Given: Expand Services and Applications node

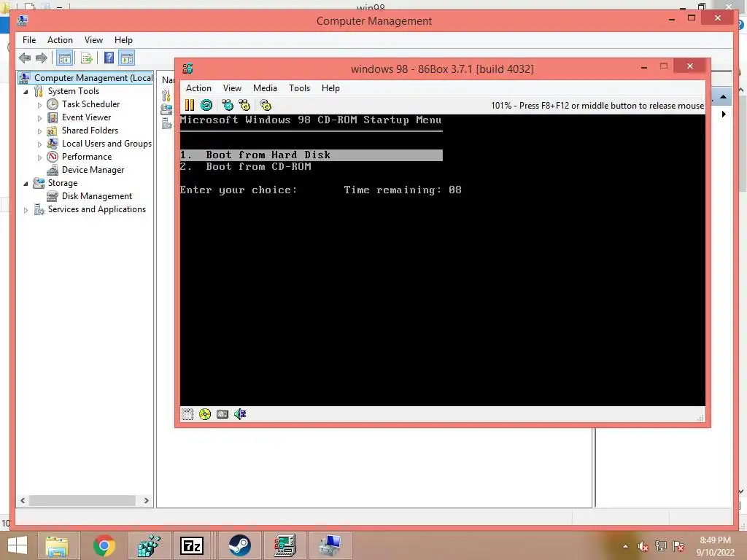Looking at the screenshot, I should [x=26, y=210].
